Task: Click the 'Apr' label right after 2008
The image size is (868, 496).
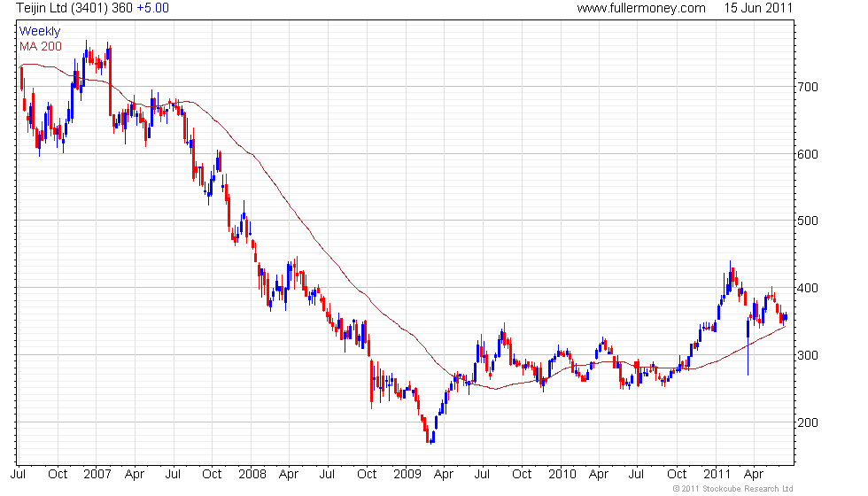Action: coord(289,475)
